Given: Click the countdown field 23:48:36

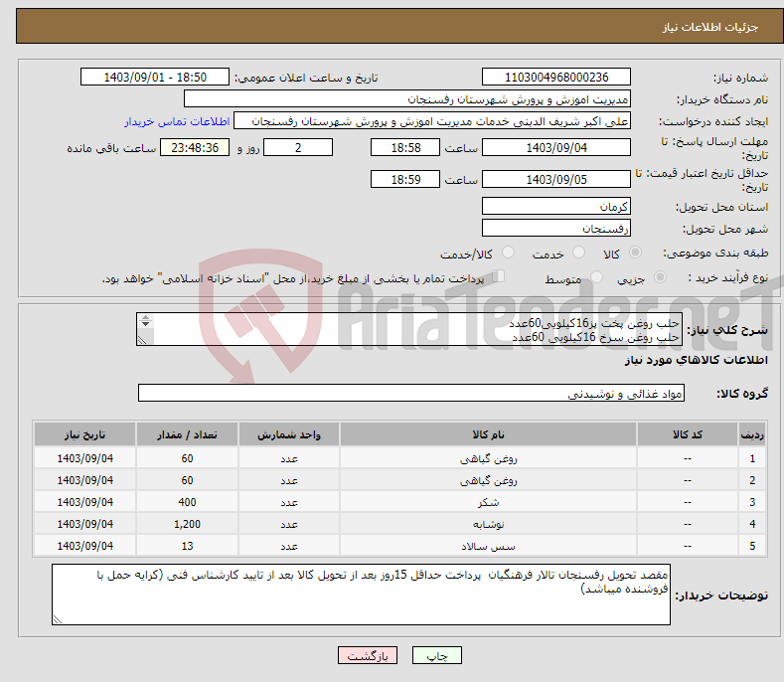Looking at the screenshot, I should coord(195,147).
